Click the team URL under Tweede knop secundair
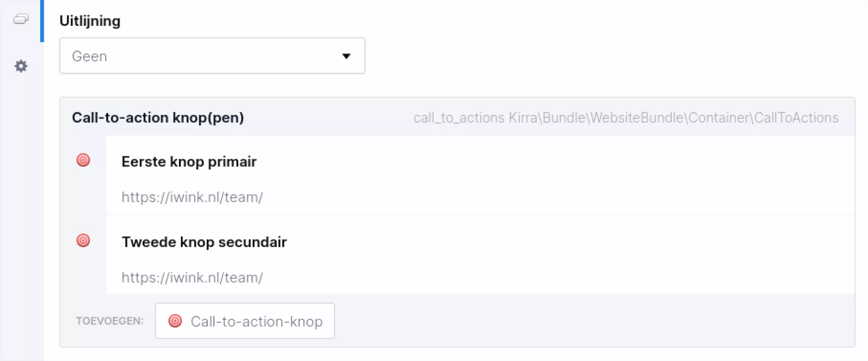The image size is (868, 361). point(192,277)
